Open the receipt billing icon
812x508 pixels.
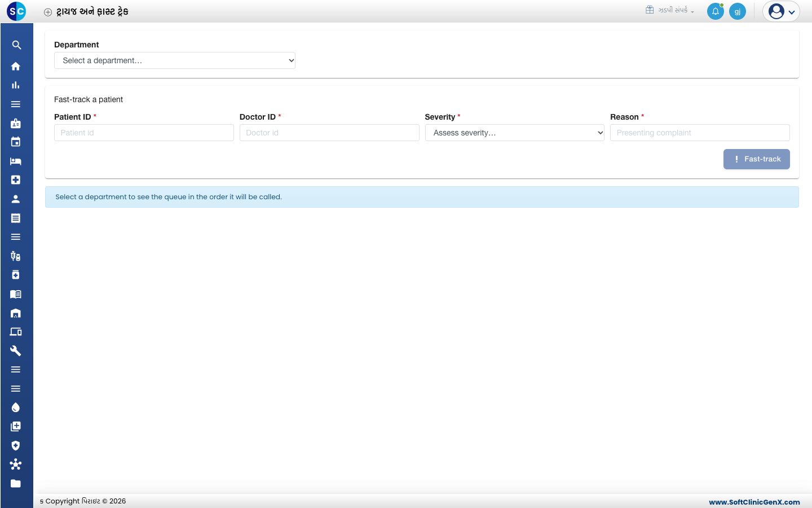[16, 218]
